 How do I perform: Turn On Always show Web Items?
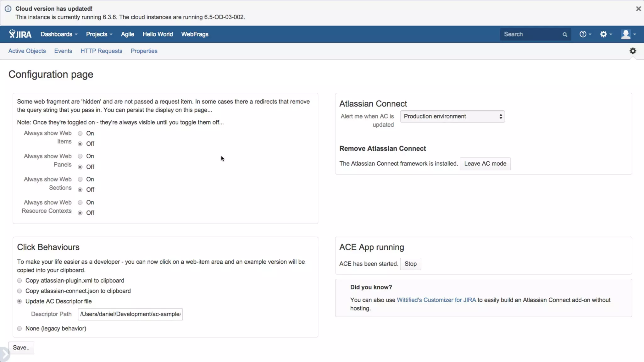click(x=80, y=134)
